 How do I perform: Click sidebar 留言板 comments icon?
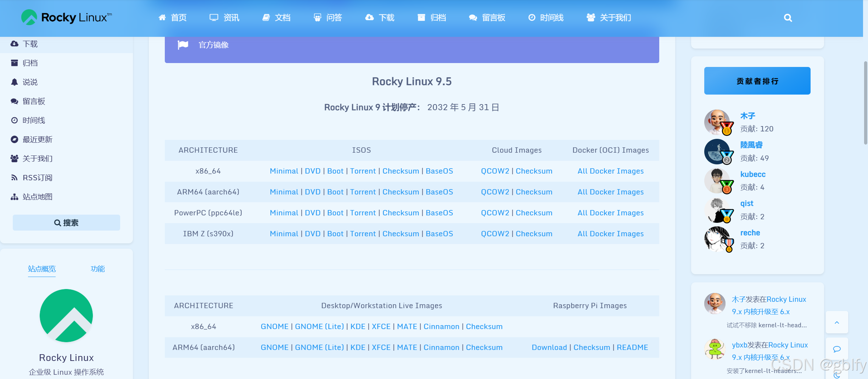(x=14, y=101)
